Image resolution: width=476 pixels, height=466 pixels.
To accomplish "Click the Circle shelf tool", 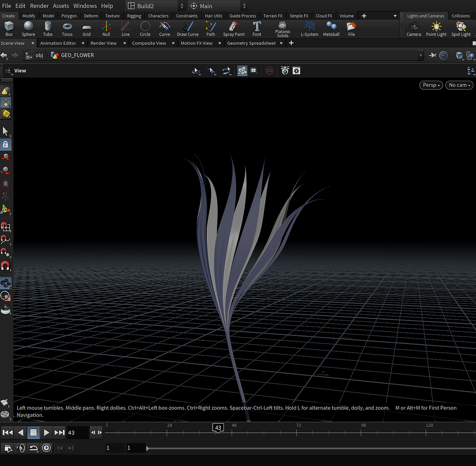I will click(145, 29).
